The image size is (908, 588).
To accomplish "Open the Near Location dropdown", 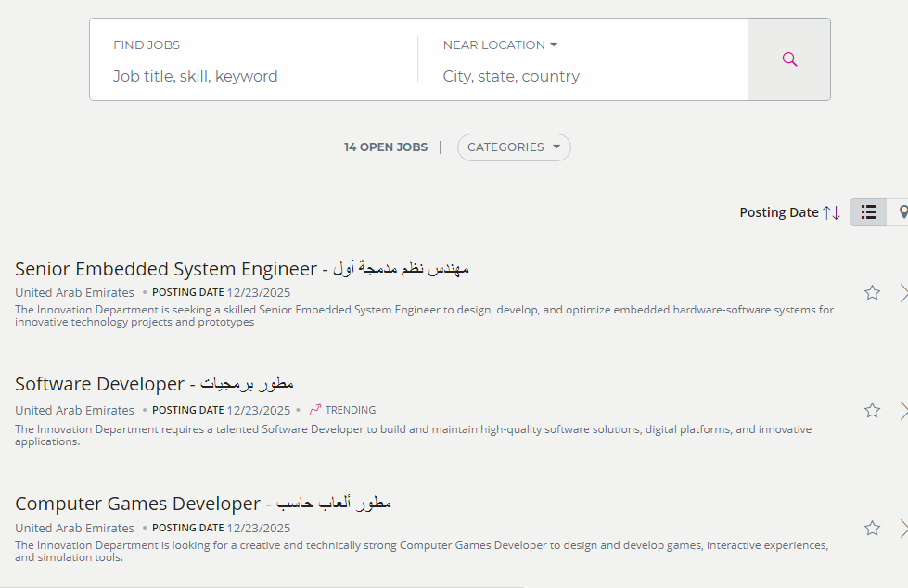I will 500,45.
